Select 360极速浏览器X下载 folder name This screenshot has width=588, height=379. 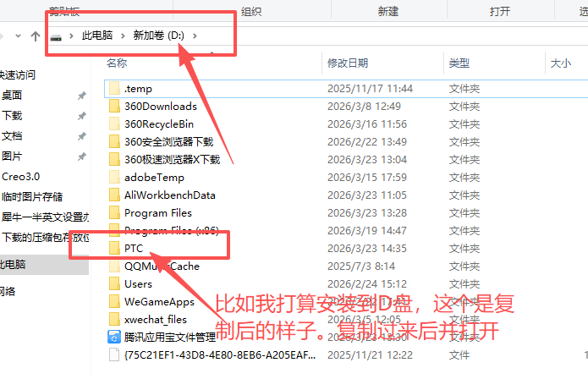[172, 160]
